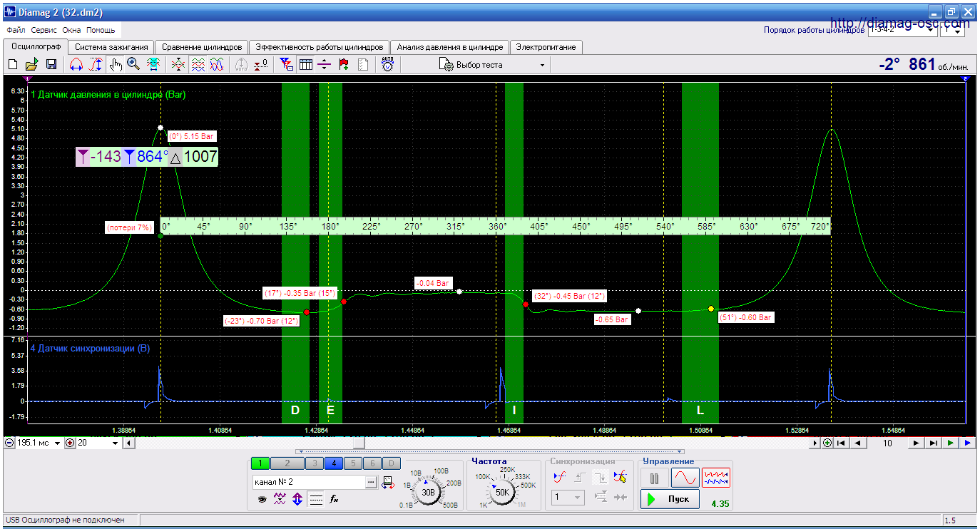Switch to dual waveform red display button
Screen dimensions: 980x529
click(x=716, y=477)
